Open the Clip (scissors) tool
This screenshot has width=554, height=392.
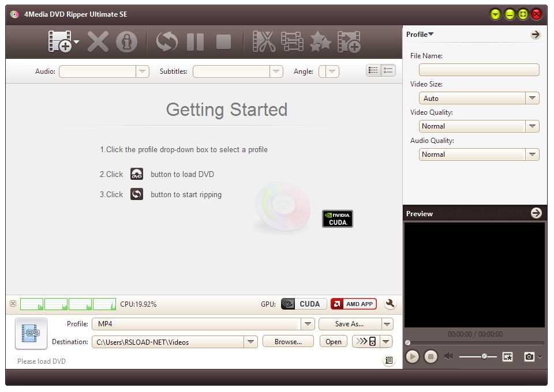coord(264,42)
